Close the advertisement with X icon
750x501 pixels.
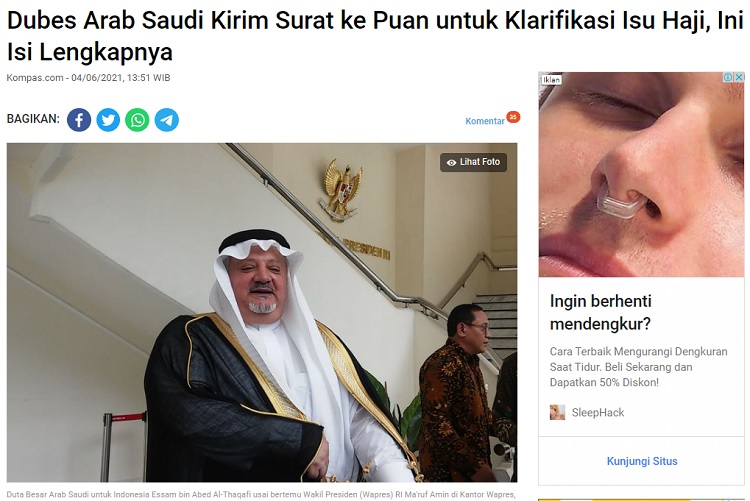tap(739, 77)
